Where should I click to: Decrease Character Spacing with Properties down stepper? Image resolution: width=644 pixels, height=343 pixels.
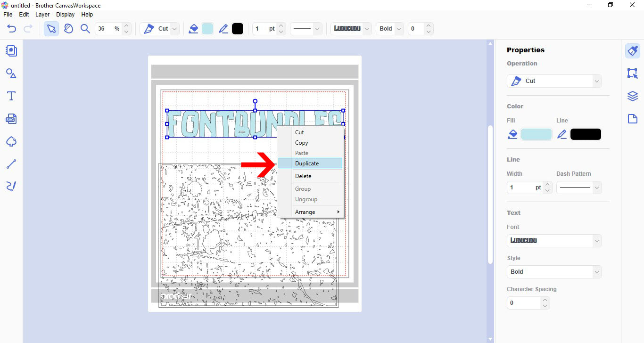[x=545, y=306]
